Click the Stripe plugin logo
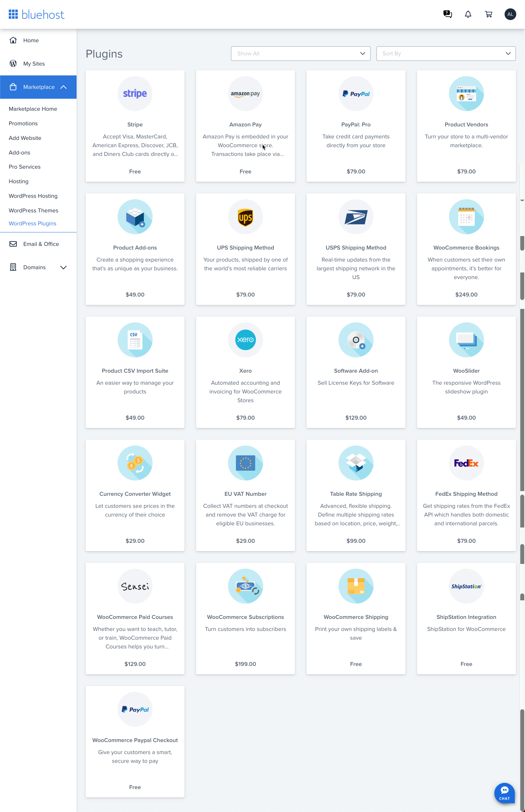The image size is (525, 812). 135,94
